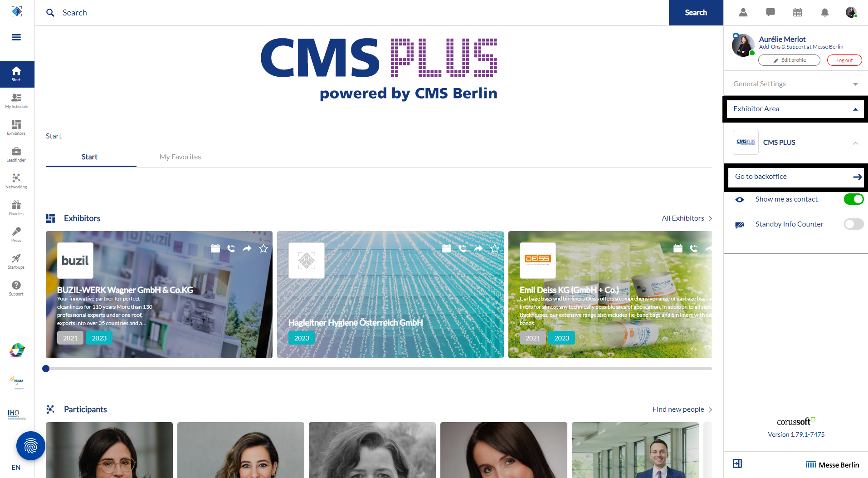
Task: Click the notifications bell icon
Action: coord(825,12)
